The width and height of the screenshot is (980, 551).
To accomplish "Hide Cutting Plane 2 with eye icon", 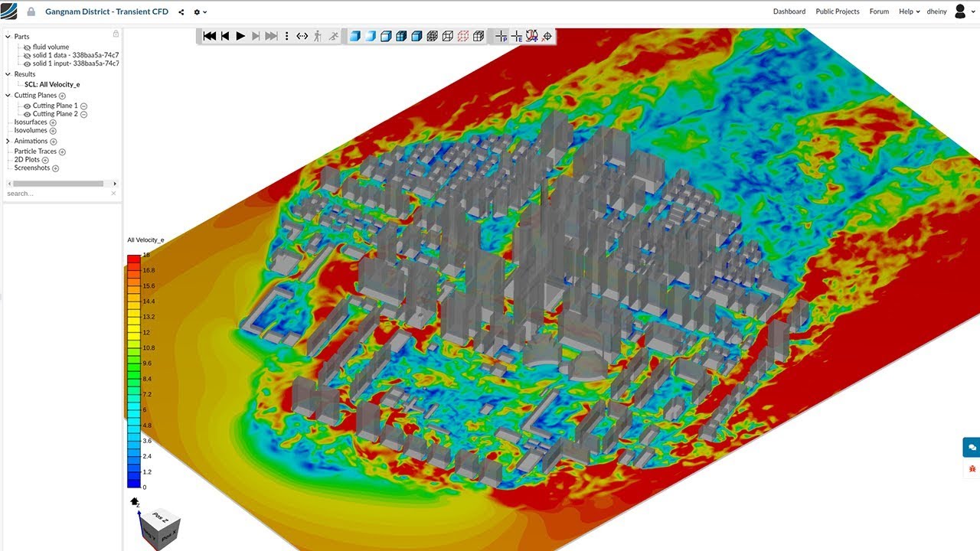I will pyautogui.click(x=28, y=114).
